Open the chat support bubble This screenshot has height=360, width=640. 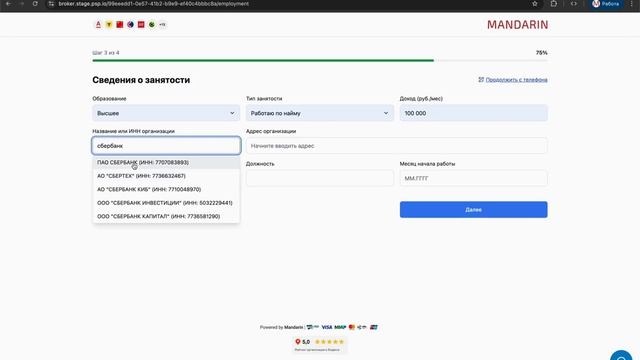(621, 356)
